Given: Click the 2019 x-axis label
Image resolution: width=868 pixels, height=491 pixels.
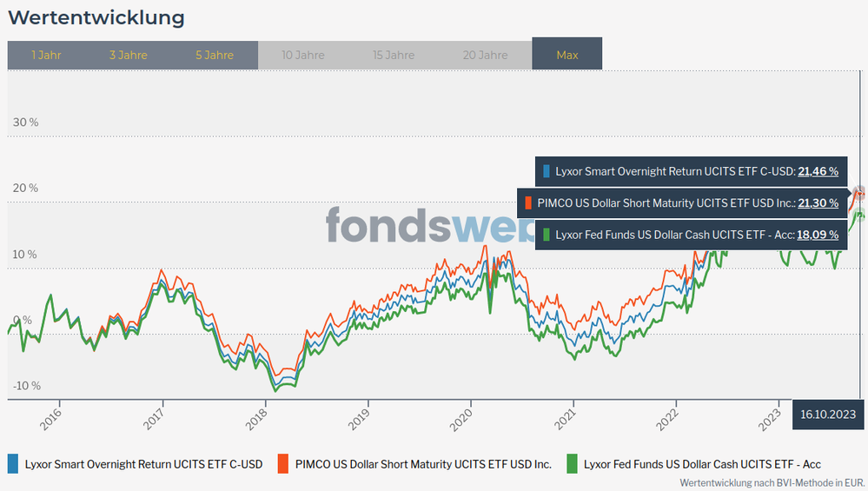Looking at the screenshot, I should pos(359,420).
